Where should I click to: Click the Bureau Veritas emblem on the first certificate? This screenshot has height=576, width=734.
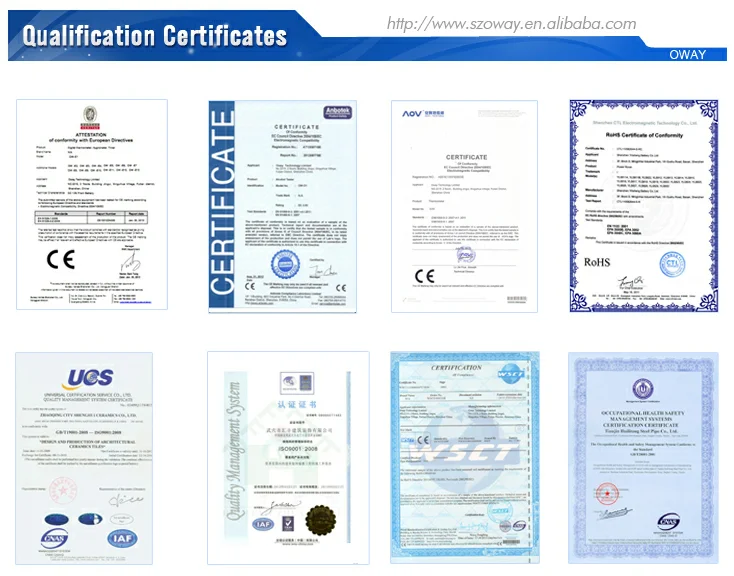coord(90,117)
